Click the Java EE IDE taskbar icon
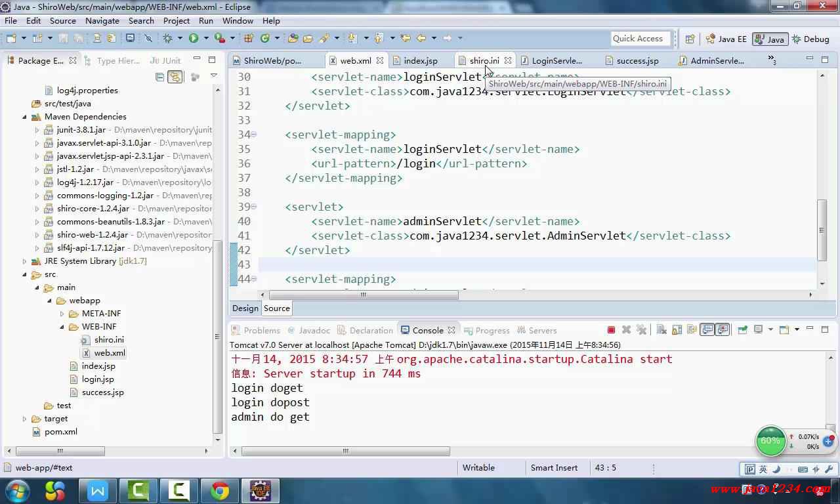 [x=261, y=491]
